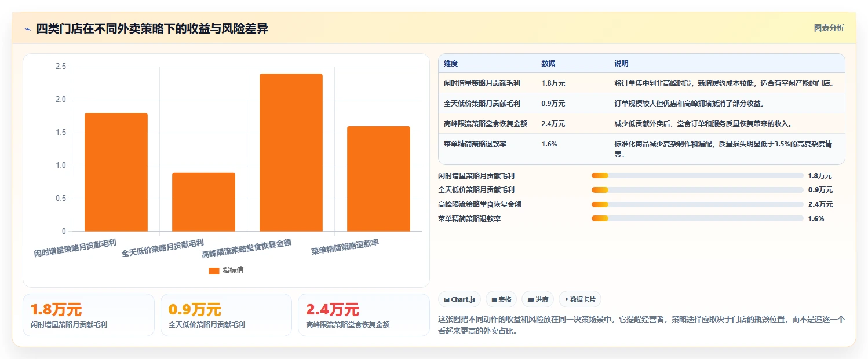
Task: Click the 进度 tag
Action: pos(538,299)
